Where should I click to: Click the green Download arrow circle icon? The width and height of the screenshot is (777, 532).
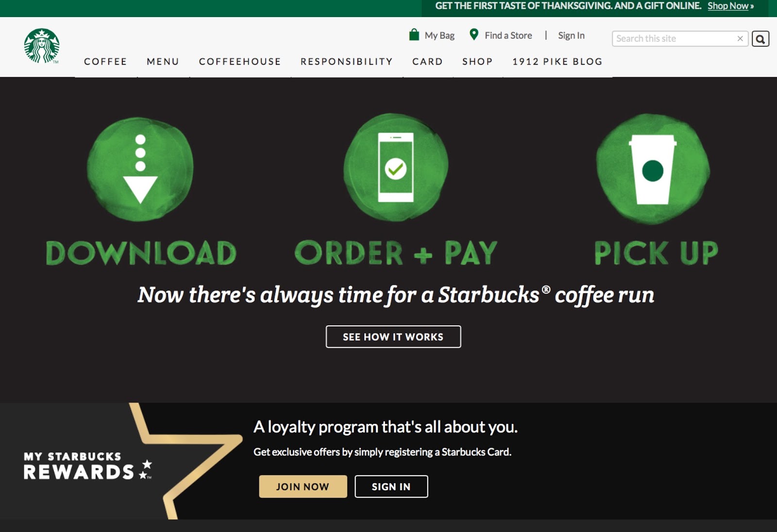140,168
